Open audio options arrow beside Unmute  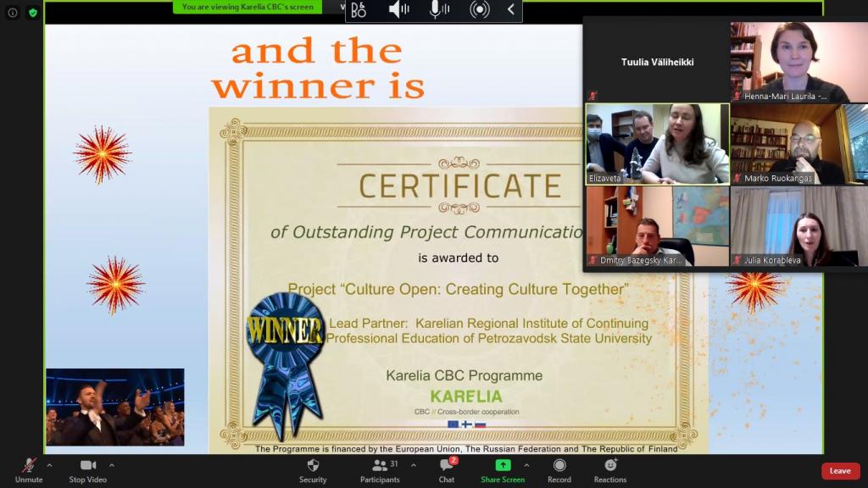pos(49,465)
